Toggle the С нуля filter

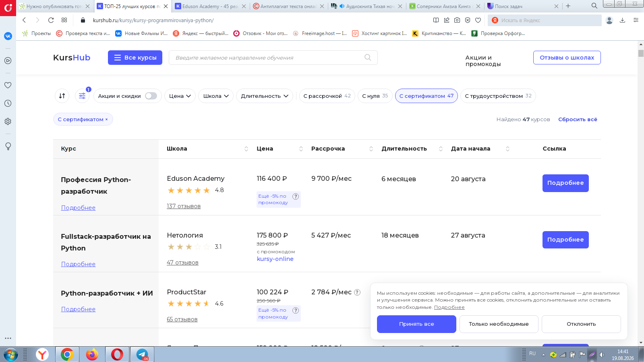(x=375, y=96)
